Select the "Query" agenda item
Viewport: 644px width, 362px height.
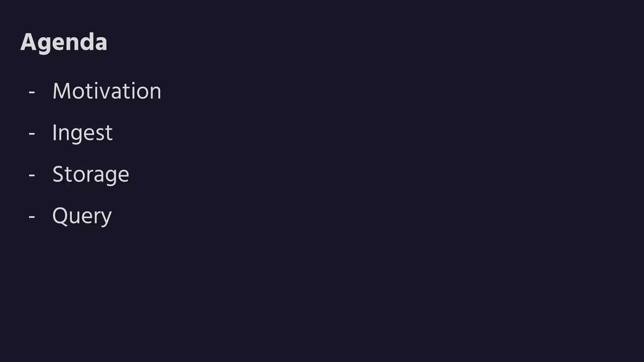pos(82,216)
